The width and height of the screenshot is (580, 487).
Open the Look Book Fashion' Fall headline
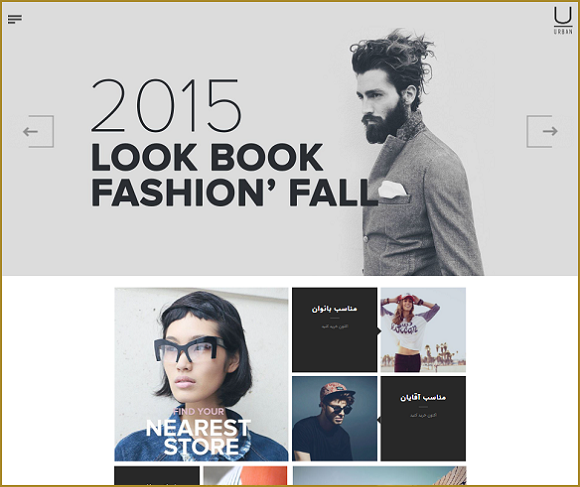tap(234, 175)
